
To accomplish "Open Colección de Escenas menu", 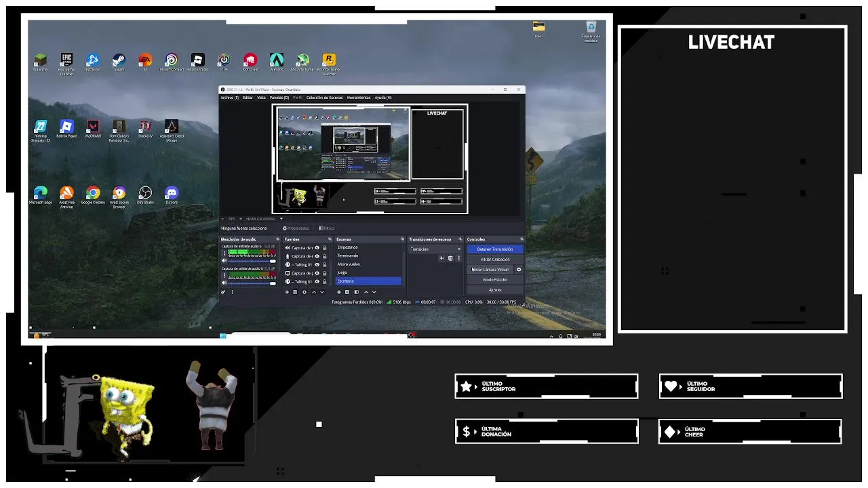I will [325, 98].
